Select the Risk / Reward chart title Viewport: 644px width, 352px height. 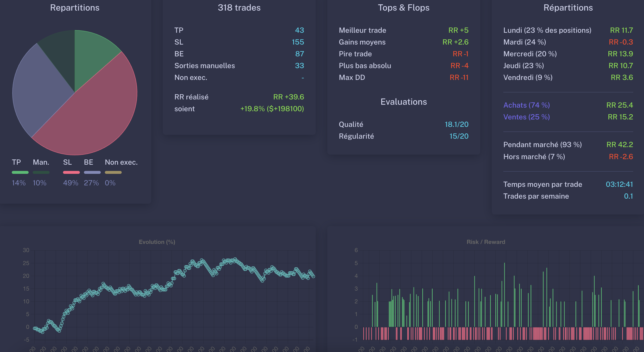pos(486,242)
